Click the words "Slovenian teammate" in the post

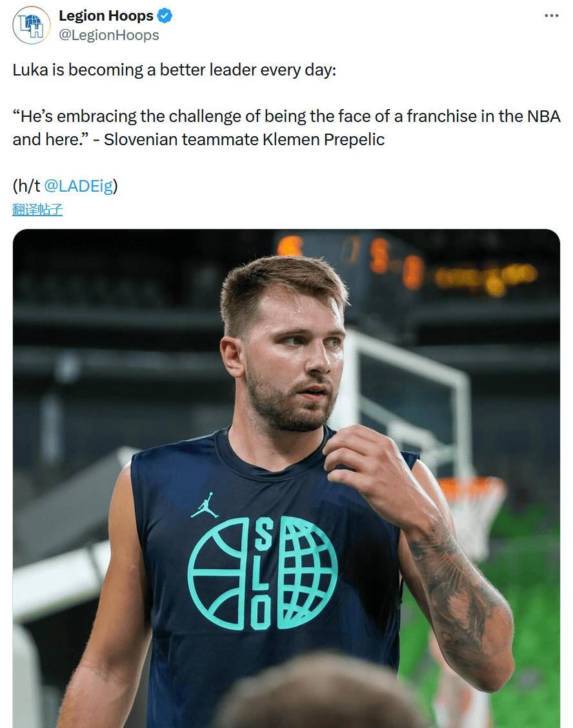coord(181,139)
